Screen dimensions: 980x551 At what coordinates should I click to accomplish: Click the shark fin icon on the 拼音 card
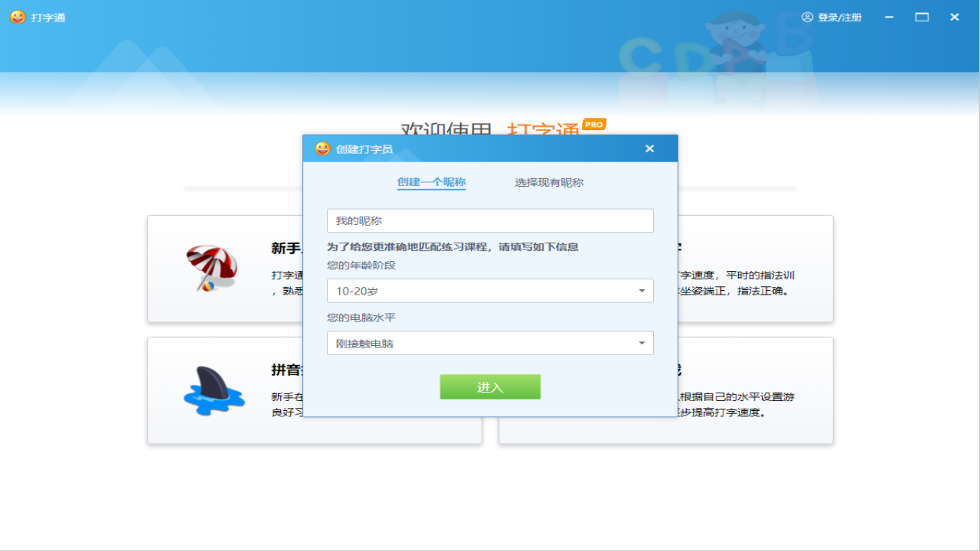(214, 390)
